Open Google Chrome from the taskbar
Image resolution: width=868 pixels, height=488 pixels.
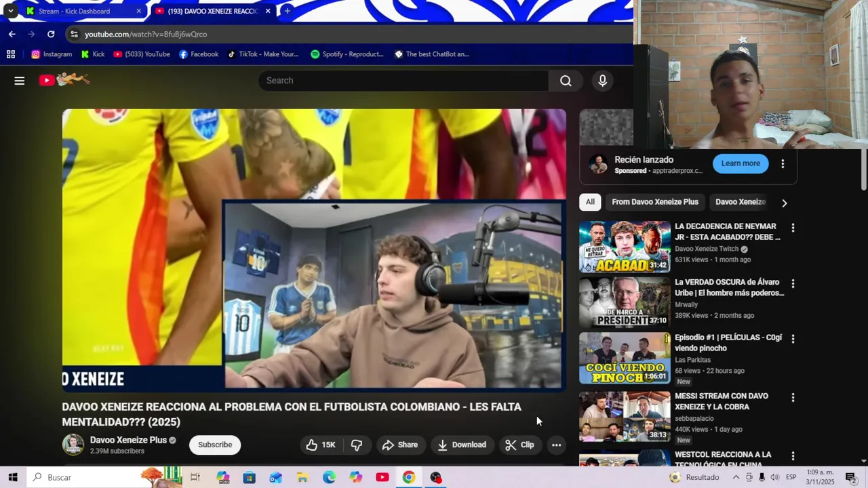[x=409, y=477]
